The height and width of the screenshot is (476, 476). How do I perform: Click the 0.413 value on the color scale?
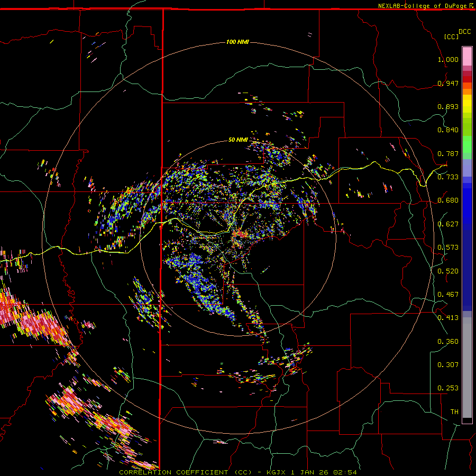tap(448, 318)
